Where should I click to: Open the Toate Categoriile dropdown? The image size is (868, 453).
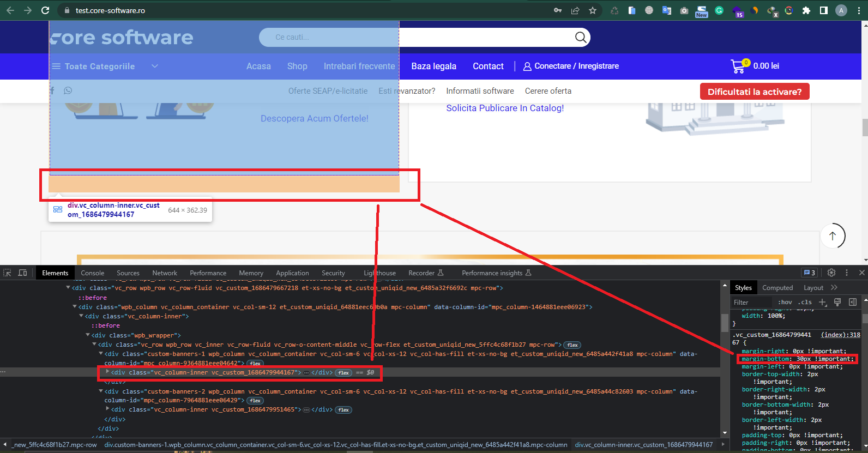pyautogui.click(x=105, y=66)
